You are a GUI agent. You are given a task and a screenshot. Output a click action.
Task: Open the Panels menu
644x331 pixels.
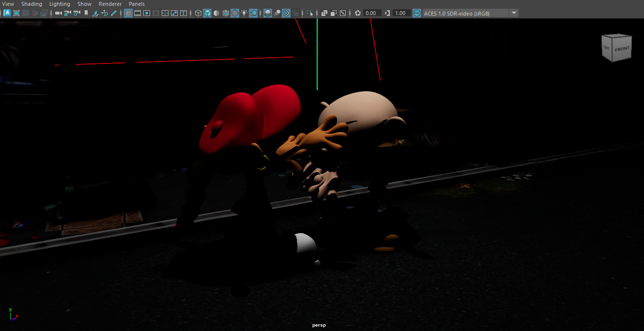pyautogui.click(x=137, y=4)
